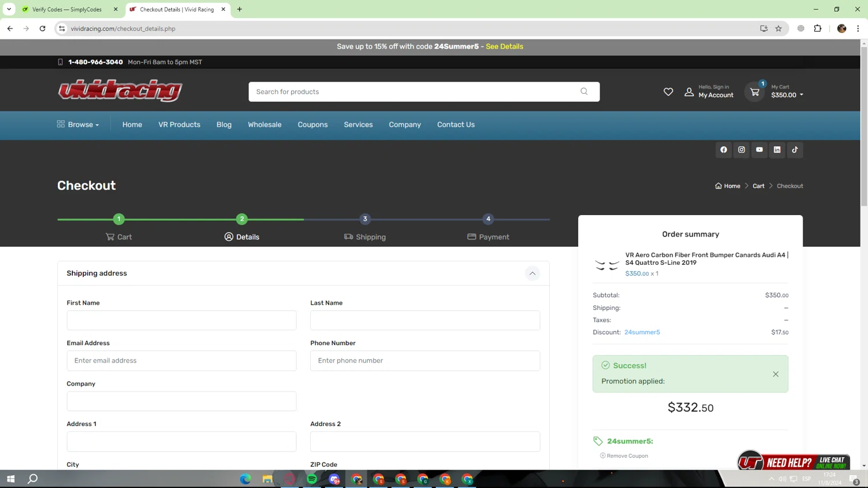Click the bumper canards product thumbnail
This screenshot has width=868, height=488.
tap(607, 265)
